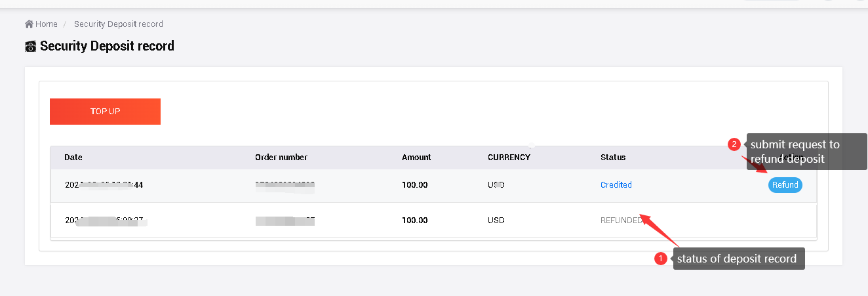The width and height of the screenshot is (868, 296).
Task: Select the 100.00 amount in REFUNDED row
Action: [x=414, y=221]
